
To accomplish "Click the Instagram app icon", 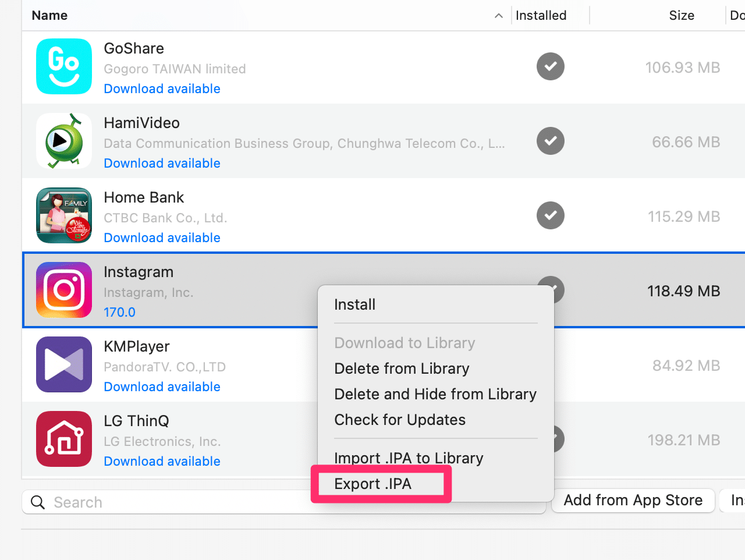I will click(x=64, y=290).
